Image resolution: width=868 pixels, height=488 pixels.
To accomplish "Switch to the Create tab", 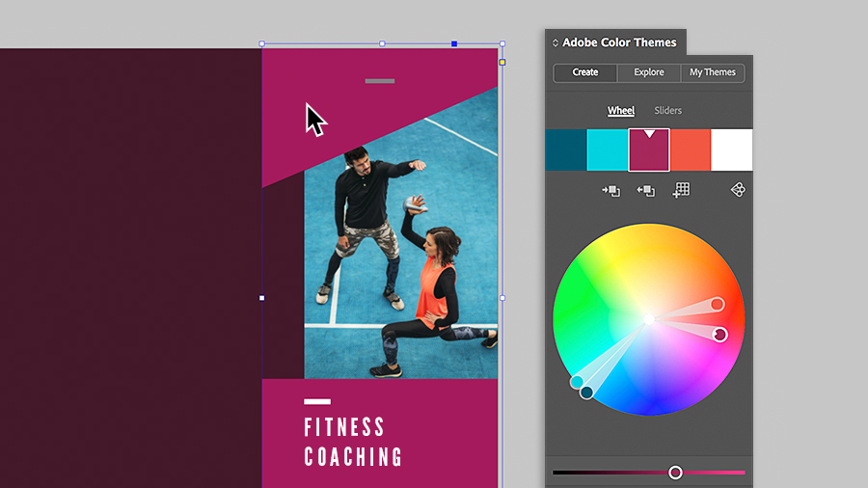I will 585,72.
